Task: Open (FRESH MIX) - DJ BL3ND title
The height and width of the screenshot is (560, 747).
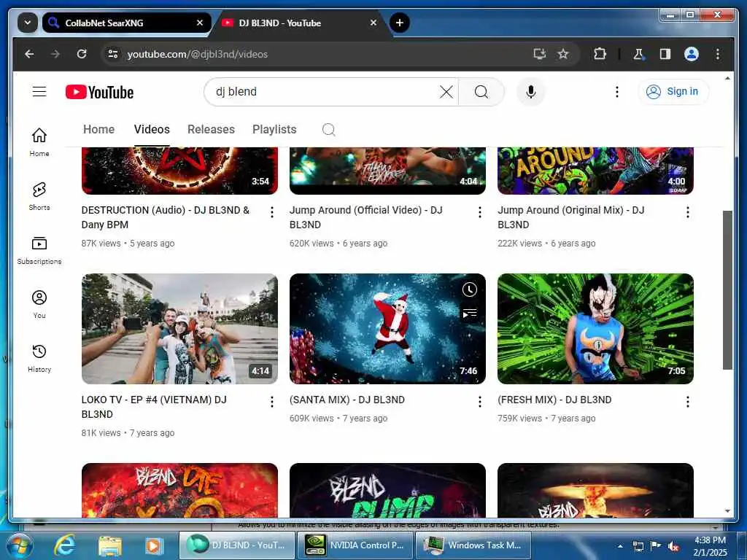Action: point(554,400)
